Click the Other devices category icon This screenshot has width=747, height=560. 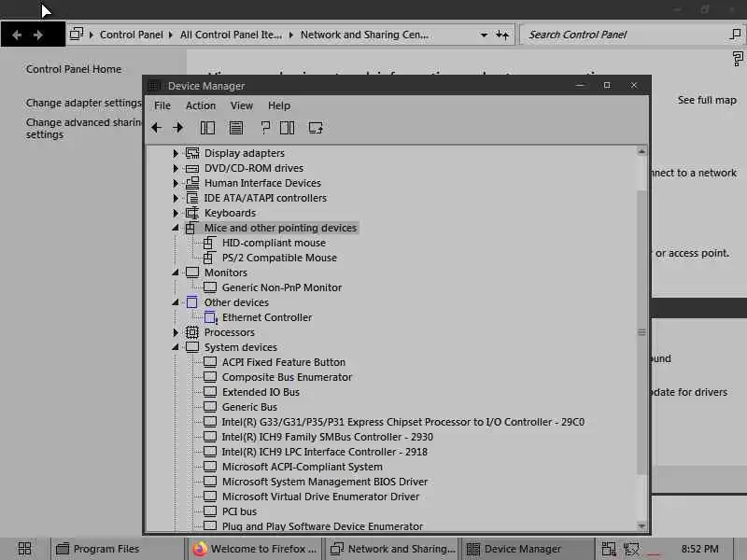point(192,302)
